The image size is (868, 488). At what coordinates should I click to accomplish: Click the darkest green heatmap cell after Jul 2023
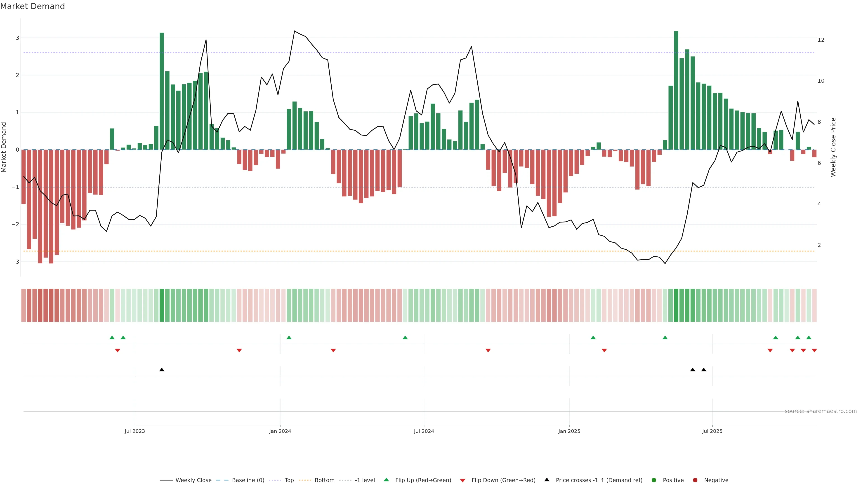pos(162,305)
